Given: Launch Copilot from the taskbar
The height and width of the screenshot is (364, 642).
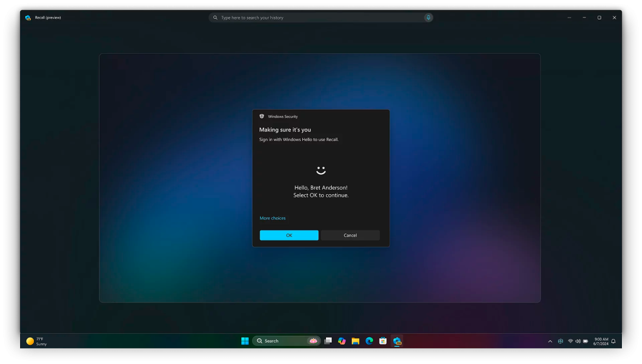Looking at the screenshot, I should 342,341.
